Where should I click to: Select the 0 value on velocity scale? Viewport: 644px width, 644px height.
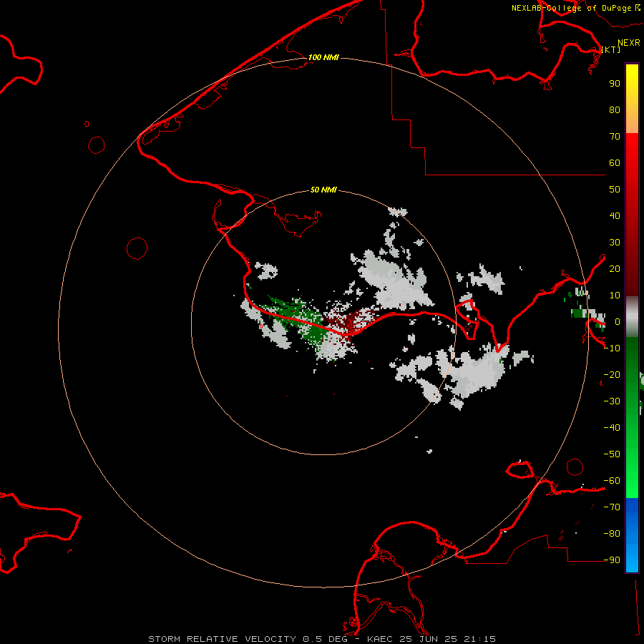(x=618, y=321)
